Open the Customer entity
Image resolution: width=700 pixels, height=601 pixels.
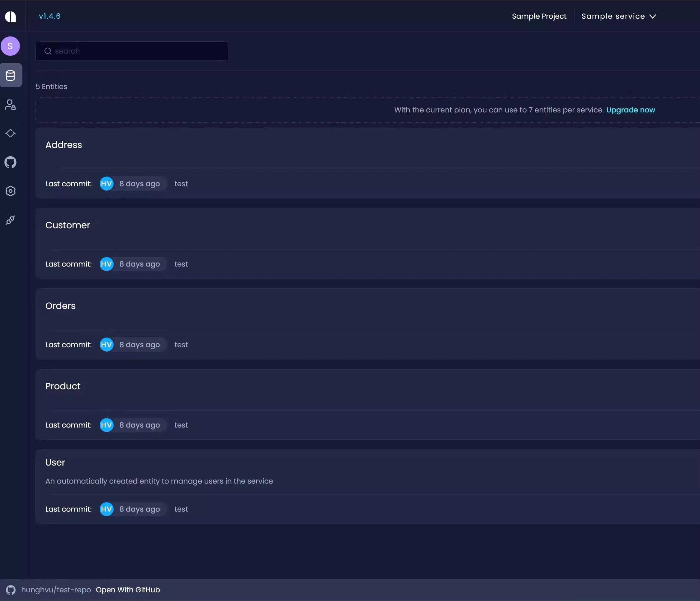pyautogui.click(x=68, y=225)
